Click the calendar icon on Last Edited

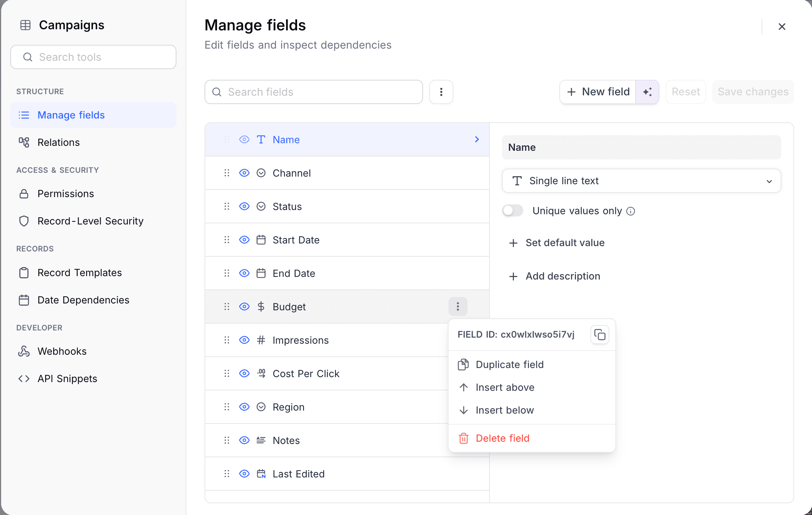(x=261, y=474)
